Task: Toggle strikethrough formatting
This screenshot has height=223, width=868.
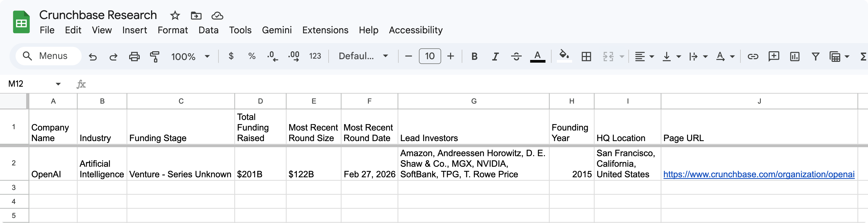Action: point(516,57)
